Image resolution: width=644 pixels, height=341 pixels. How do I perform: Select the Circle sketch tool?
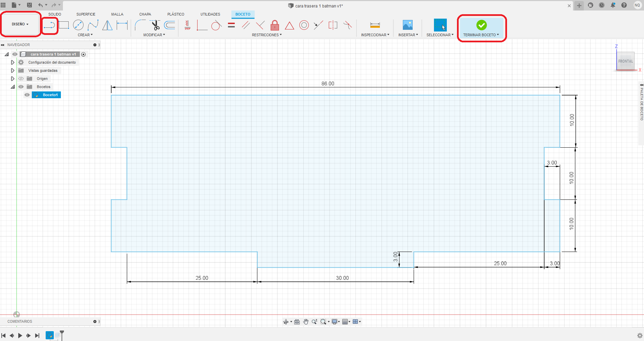point(78,25)
